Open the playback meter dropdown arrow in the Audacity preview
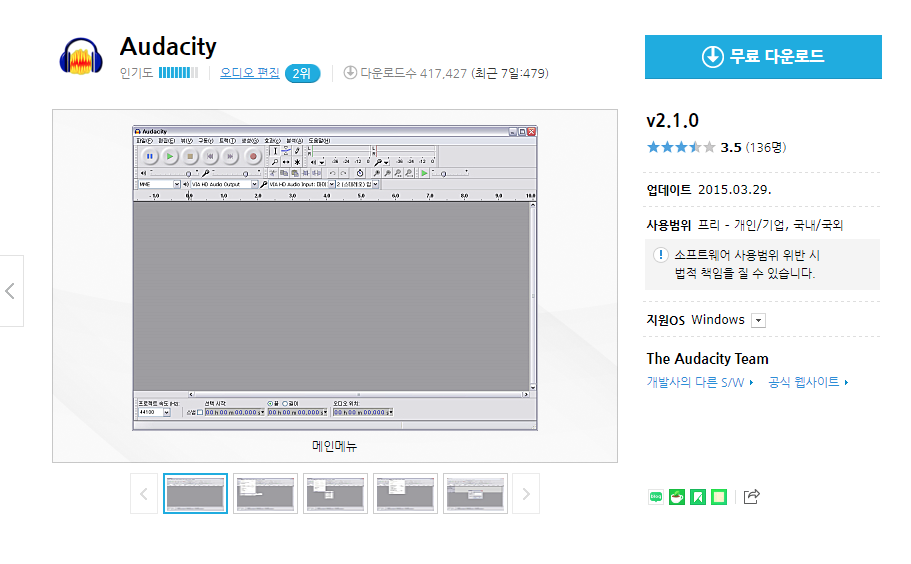Image resolution: width=911 pixels, height=564 pixels. [x=322, y=162]
